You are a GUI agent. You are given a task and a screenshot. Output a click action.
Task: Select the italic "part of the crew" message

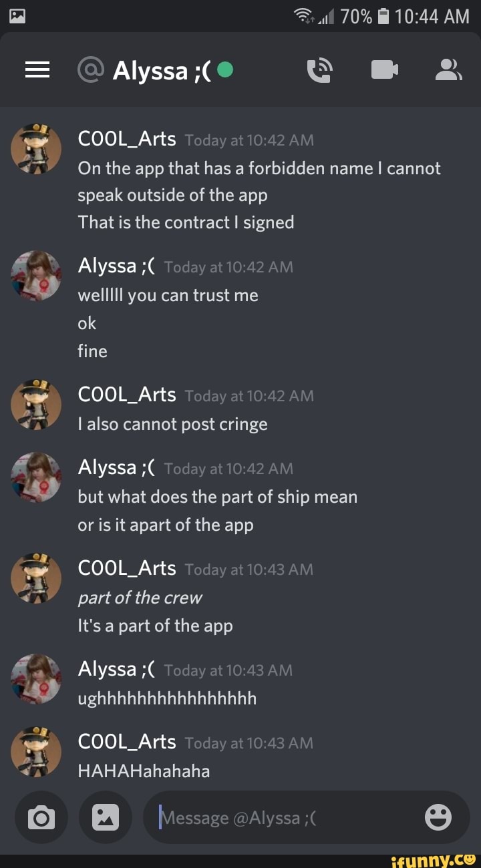point(140,598)
